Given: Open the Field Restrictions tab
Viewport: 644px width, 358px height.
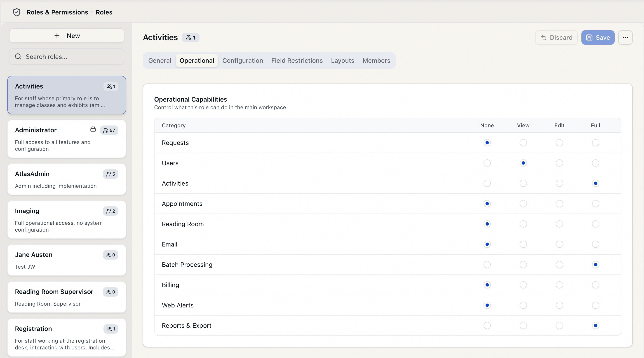Looking at the screenshot, I should pos(297,61).
